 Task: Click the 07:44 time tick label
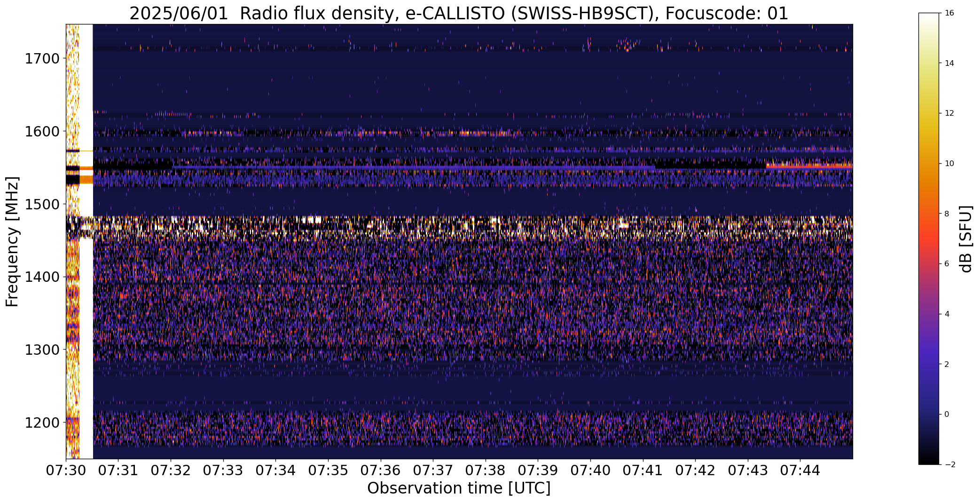tap(800, 470)
